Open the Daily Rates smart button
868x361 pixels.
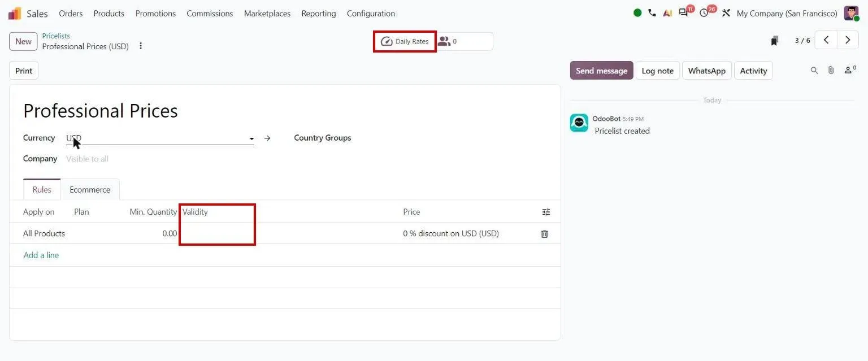pyautogui.click(x=405, y=41)
